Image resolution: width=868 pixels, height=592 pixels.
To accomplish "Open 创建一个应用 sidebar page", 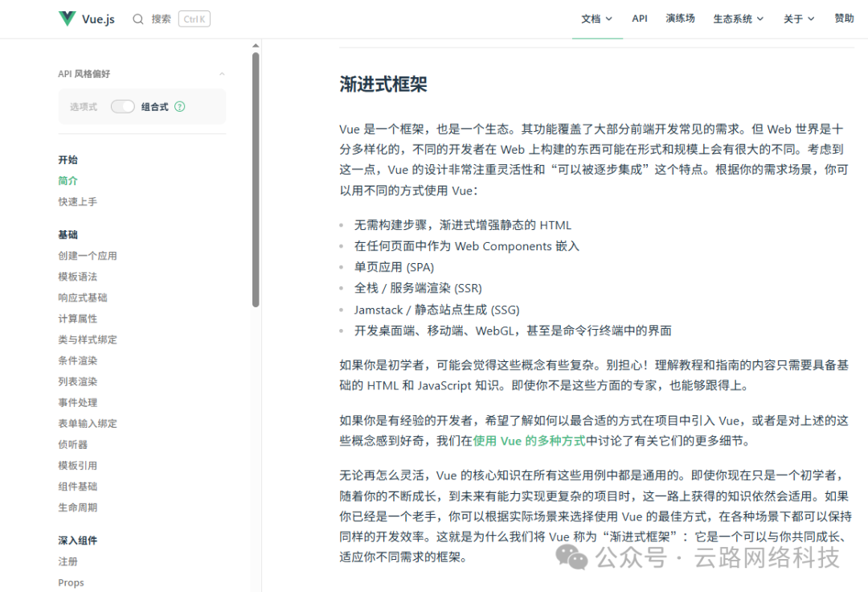I will [88, 256].
